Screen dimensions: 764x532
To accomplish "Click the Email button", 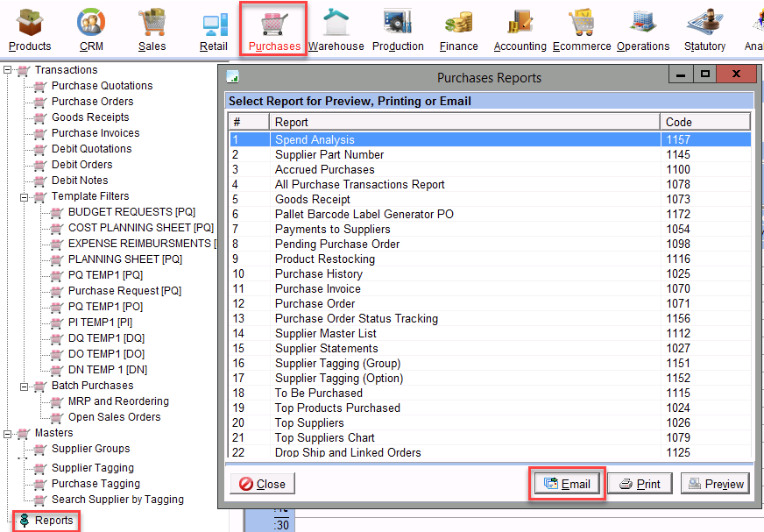I will click(567, 484).
